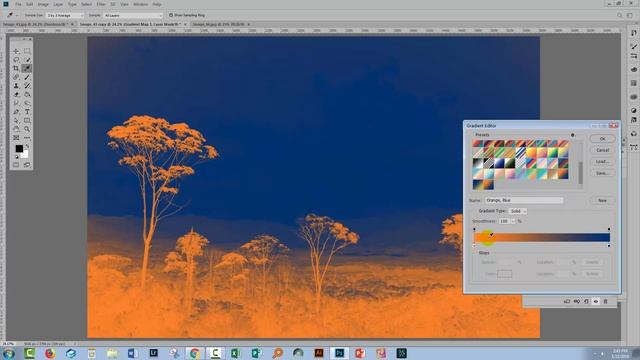Open Lightroom from the Windows taskbar
640x360 pixels.
(153, 353)
